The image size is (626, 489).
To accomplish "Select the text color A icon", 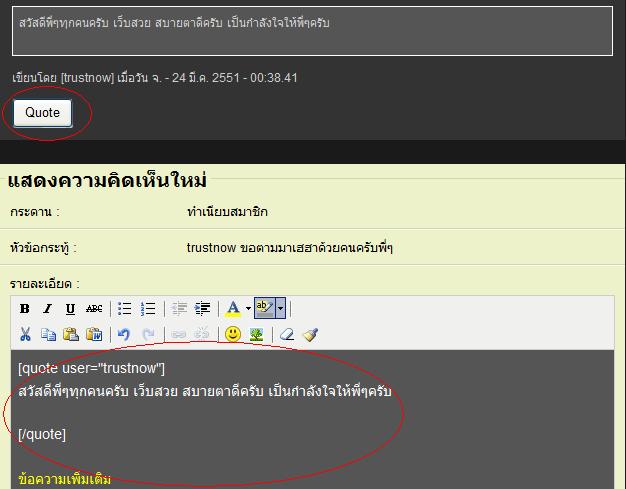I will (x=233, y=309).
